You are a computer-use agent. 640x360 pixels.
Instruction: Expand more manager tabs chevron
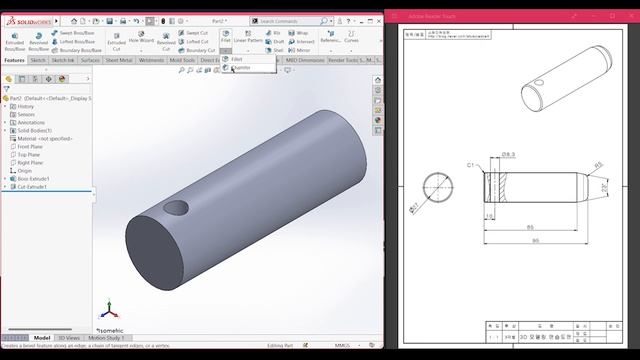(x=88, y=79)
